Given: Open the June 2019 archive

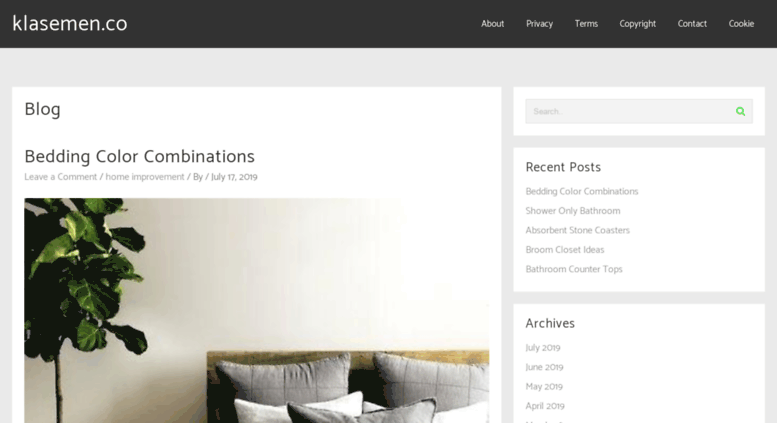Looking at the screenshot, I should point(545,367).
